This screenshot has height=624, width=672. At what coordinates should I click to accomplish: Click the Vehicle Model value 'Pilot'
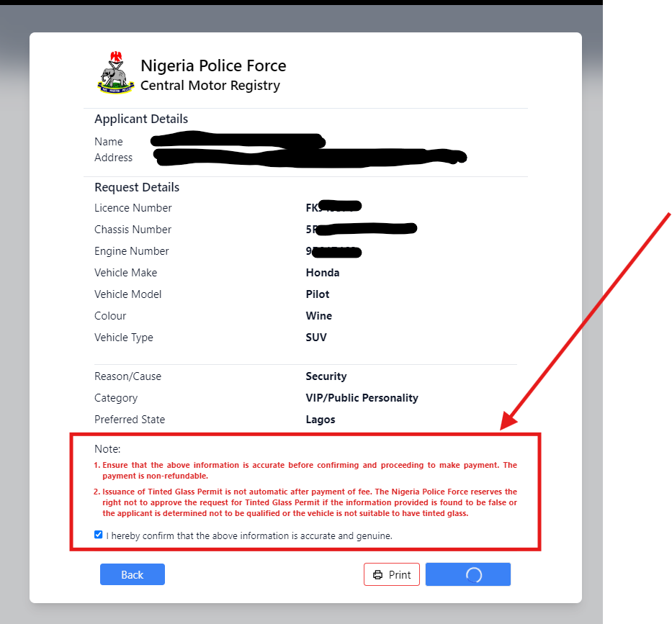click(x=318, y=294)
